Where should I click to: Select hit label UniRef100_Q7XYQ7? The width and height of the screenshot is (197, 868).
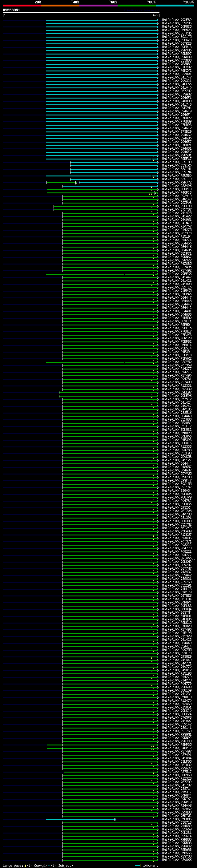pos(177,210)
